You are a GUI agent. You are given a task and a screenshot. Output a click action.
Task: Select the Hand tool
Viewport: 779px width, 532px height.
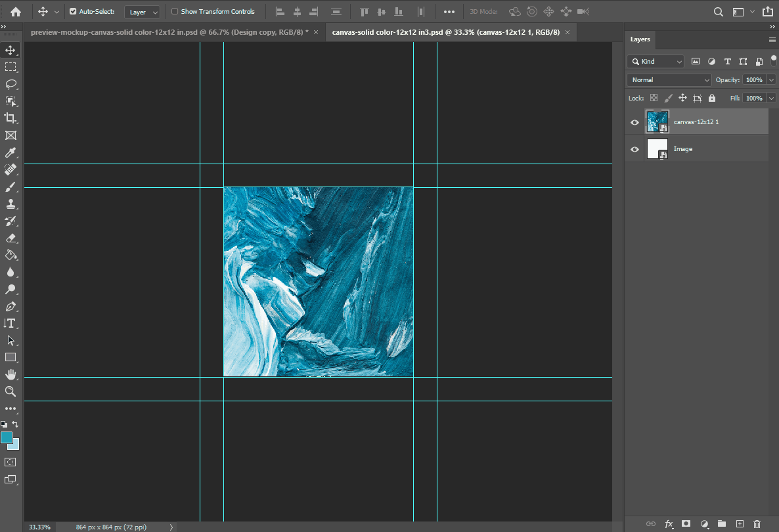click(11, 374)
